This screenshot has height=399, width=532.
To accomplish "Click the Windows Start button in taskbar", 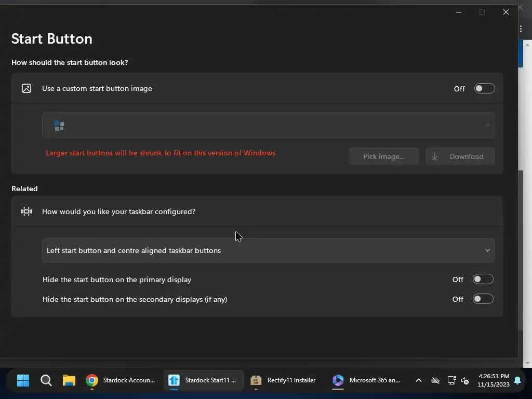I will tap(23, 380).
